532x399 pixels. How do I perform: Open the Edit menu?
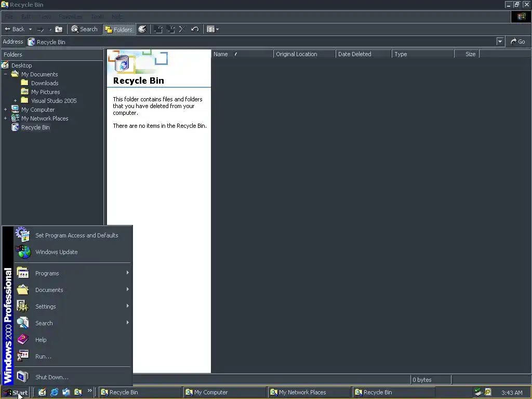pyautogui.click(x=26, y=17)
